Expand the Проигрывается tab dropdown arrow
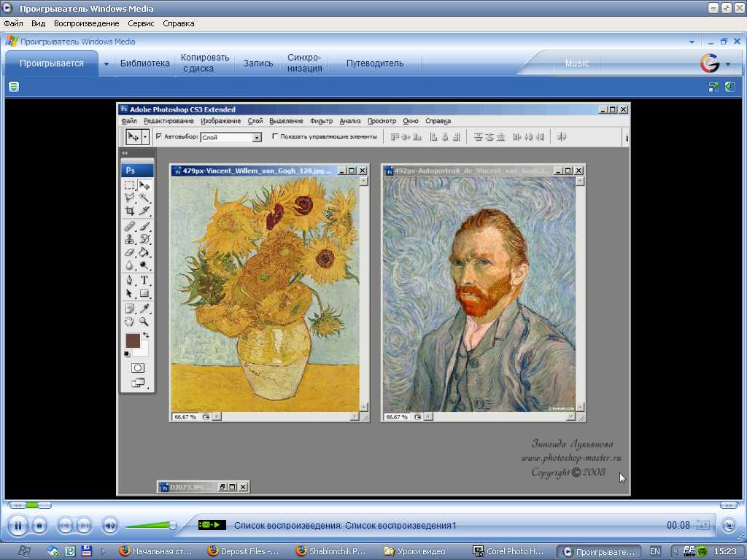 coord(107,63)
